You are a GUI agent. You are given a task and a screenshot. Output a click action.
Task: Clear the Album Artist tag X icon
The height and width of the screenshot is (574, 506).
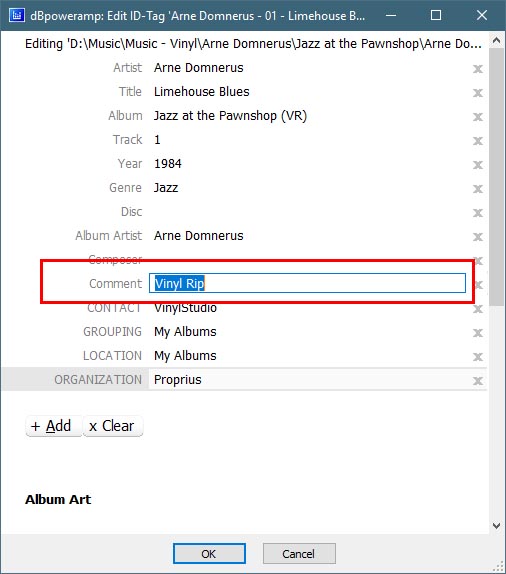[x=477, y=237]
